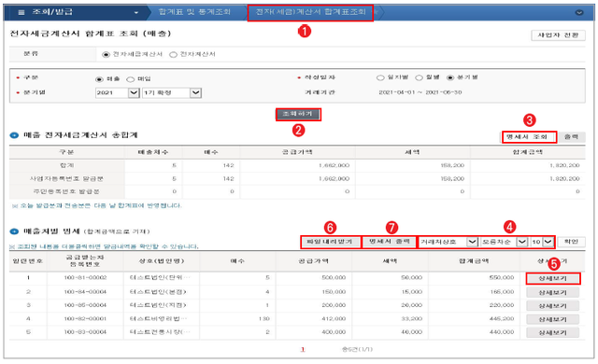Screen dimensions: 598x364
Task: Click the 매수 value 130
Action: [263, 318]
